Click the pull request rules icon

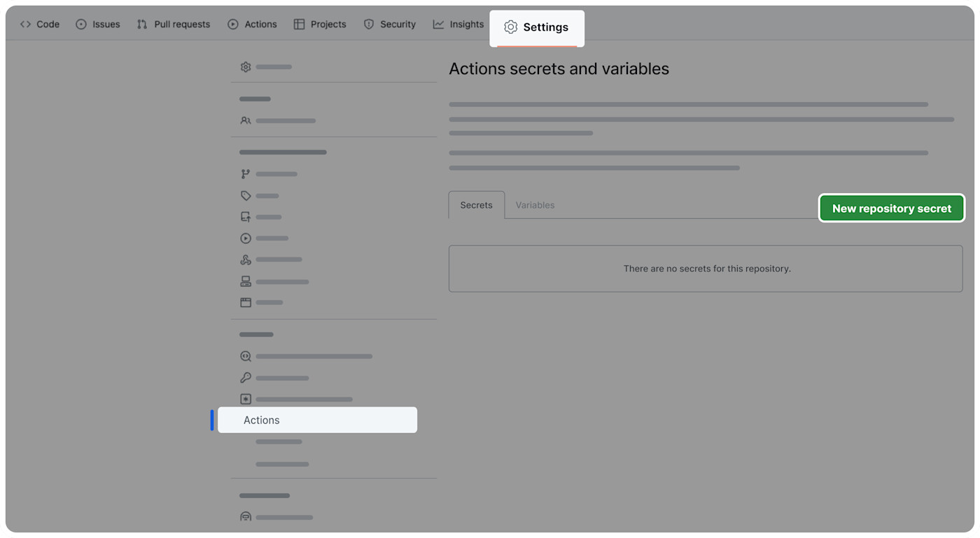pos(246,217)
